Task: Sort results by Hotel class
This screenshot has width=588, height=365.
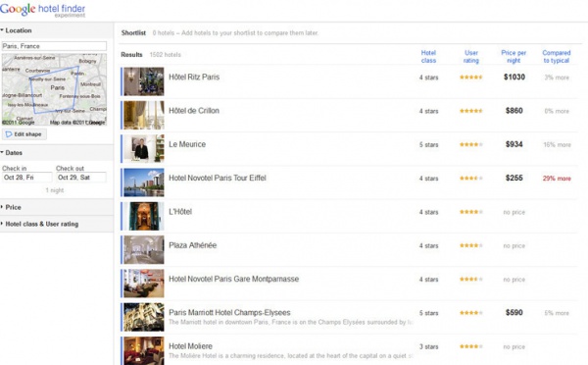Action: [x=428, y=56]
